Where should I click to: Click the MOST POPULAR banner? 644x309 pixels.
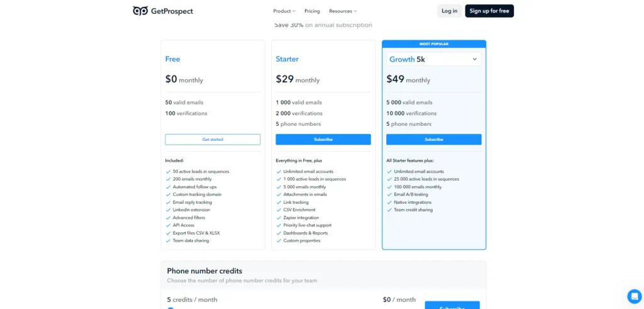point(434,44)
